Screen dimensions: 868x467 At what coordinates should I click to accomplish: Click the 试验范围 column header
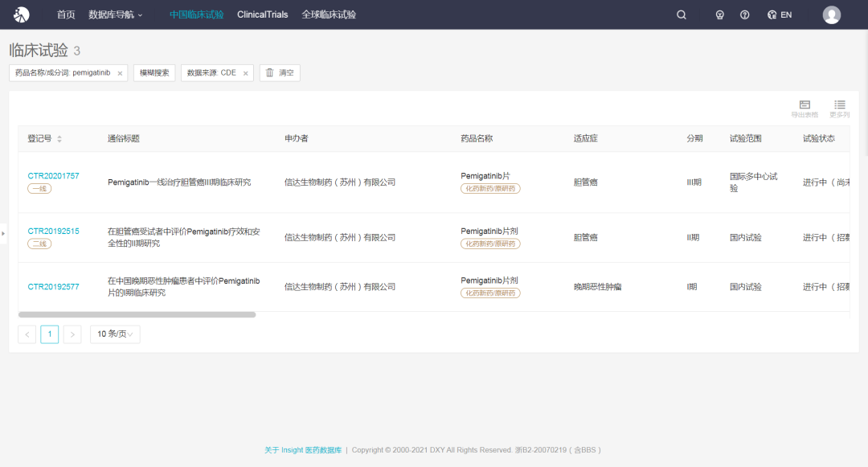point(746,139)
